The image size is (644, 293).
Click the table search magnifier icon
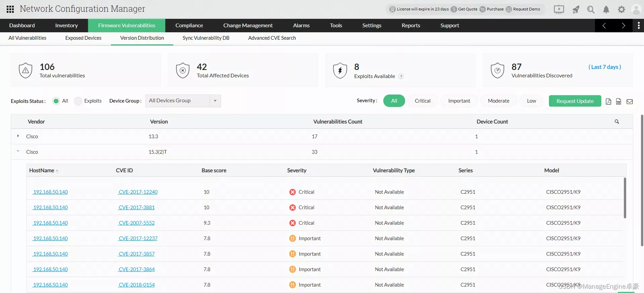617,121
